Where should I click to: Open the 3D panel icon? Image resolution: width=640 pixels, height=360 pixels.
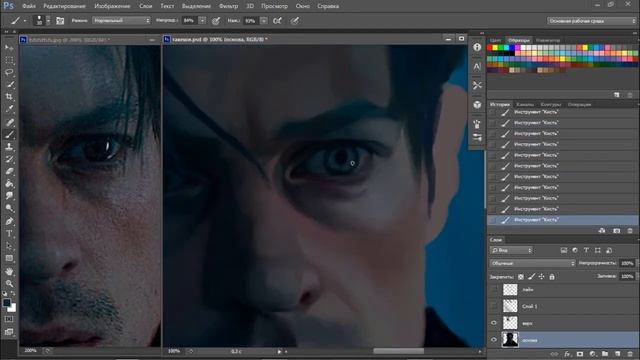(x=477, y=105)
